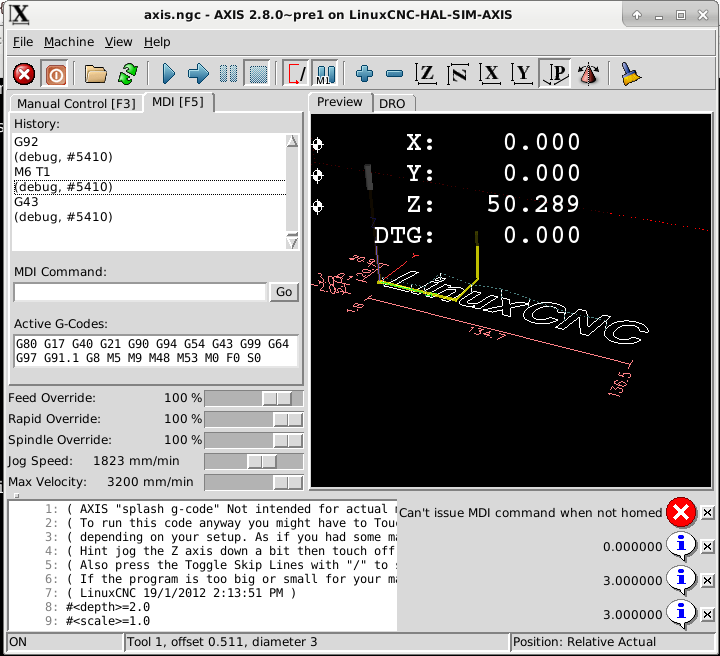Toggle optional pause M1
This screenshot has height=656, width=720.
tap(326, 73)
